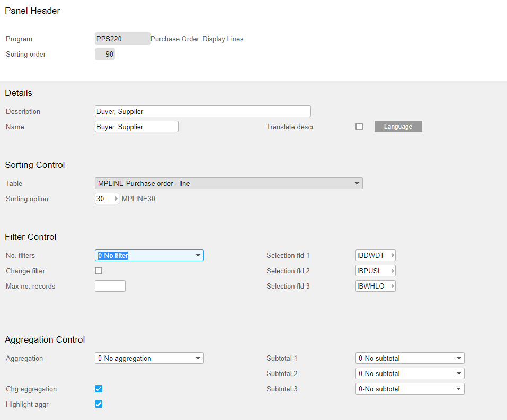Enable the Change filter checkbox
The image size is (507, 420).
(99, 271)
